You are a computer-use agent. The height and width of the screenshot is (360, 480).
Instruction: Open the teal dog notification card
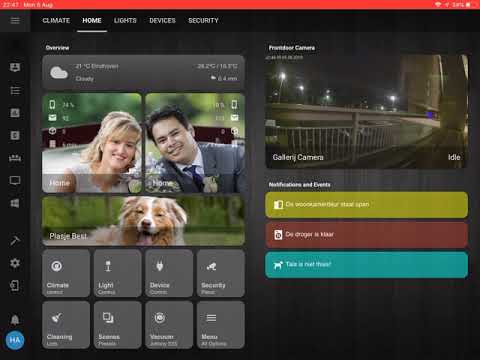[367, 265]
